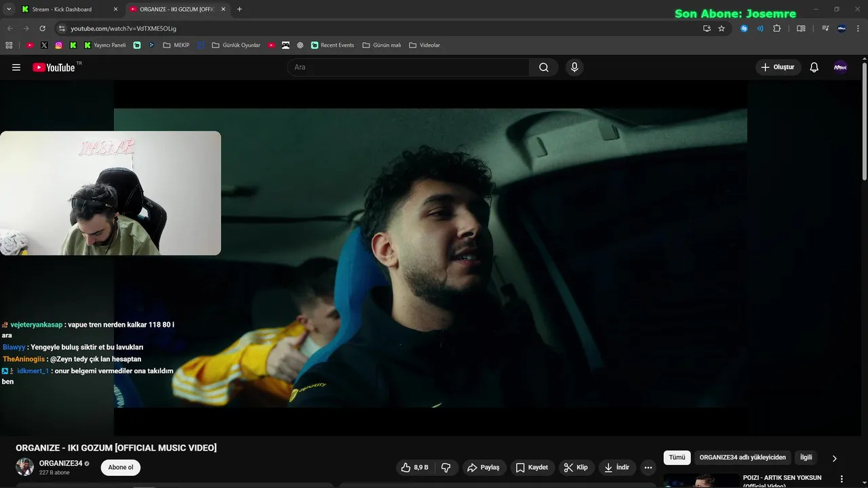Open the reading mode side panel icon
Image resolution: width=868 pixels, height=488 pixels.
(x=801, y=28)
